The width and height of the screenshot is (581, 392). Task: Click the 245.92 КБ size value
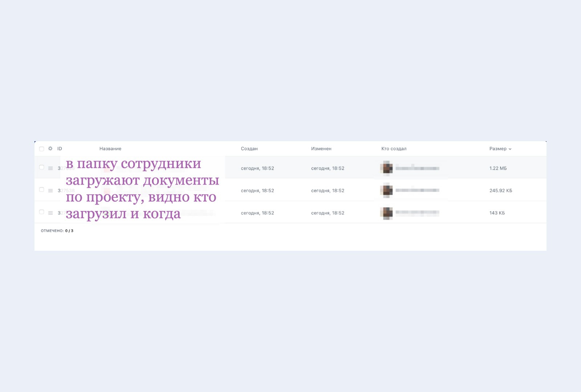501,191
